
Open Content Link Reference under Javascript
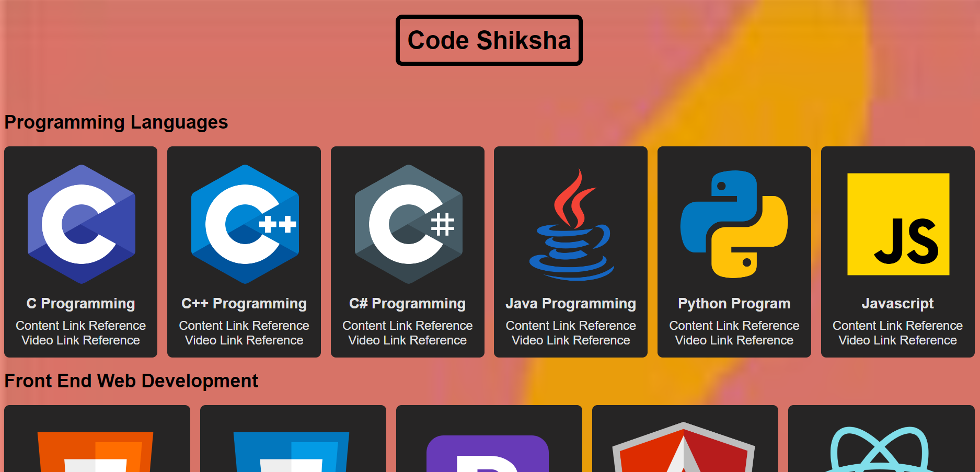pos(897,325)
